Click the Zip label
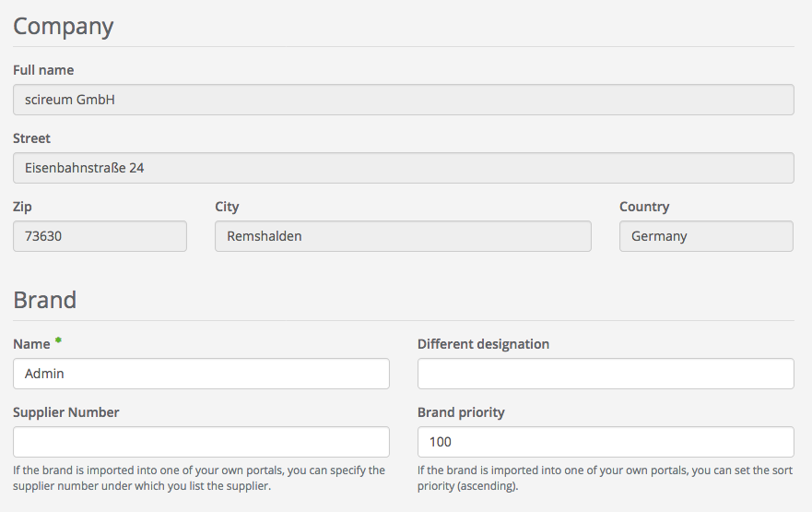This screenshot has height=512, width=812. 23,207
